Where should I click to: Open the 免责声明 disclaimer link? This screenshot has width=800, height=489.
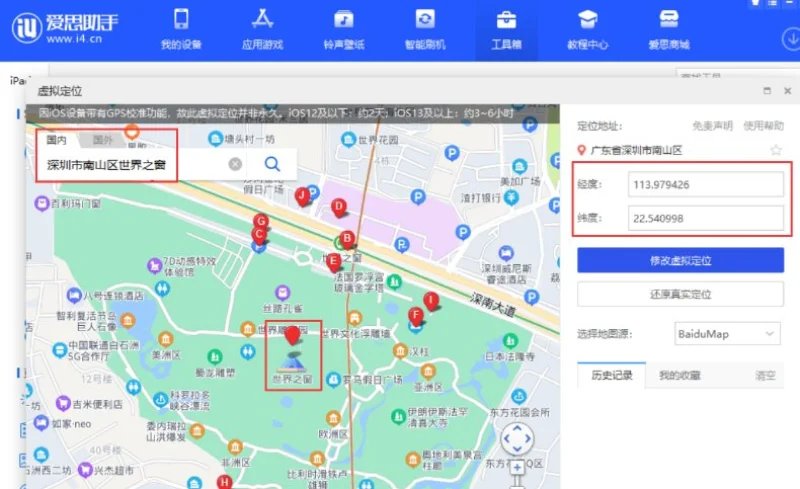click(x=712, y=126)
